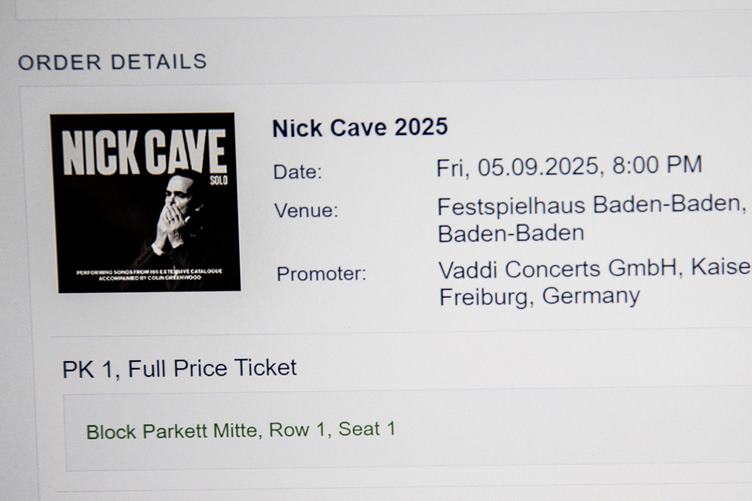Click the "Date:" field label
The width and height of the screenshot is (752, 501).
[297, 172]
